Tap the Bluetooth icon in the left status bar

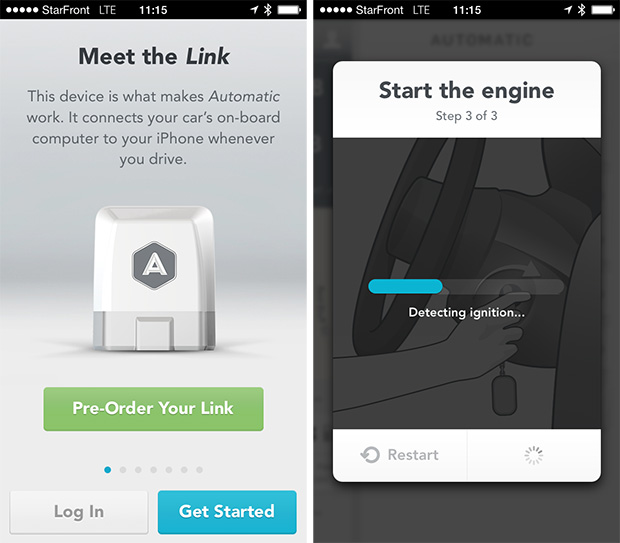(x=268, y=9)
